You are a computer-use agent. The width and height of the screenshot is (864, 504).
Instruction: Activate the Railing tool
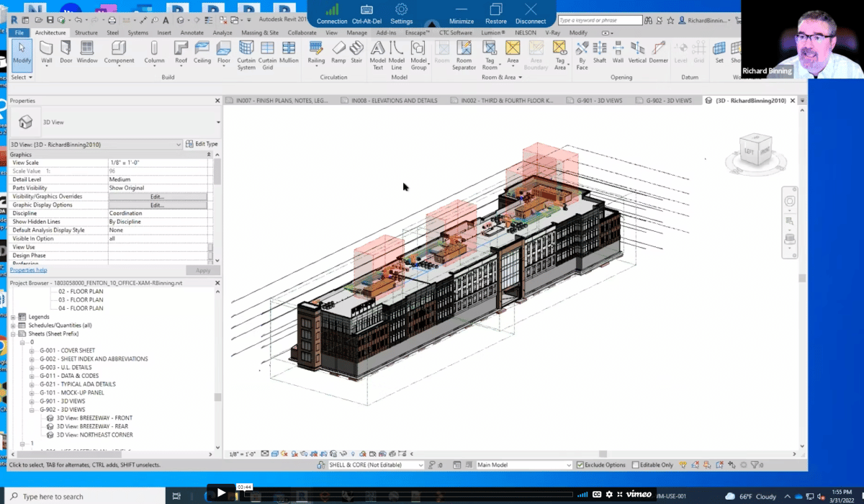(x=316, y=52)
